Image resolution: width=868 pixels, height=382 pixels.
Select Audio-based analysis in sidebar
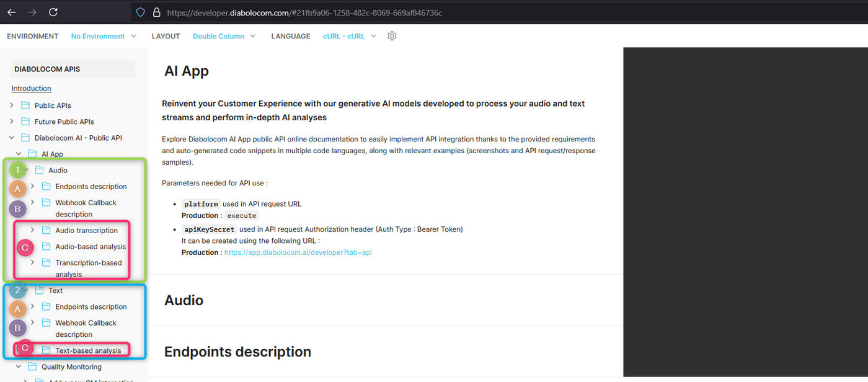91,246
